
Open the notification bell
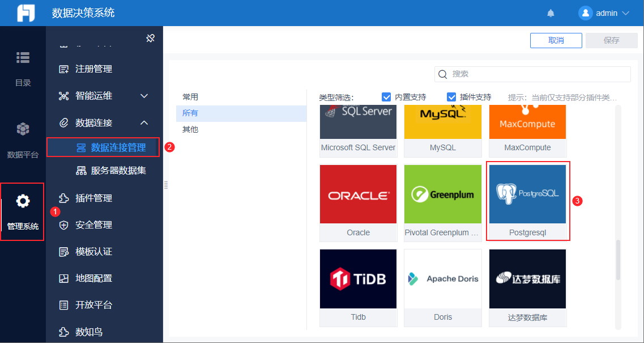coord(551,13)
